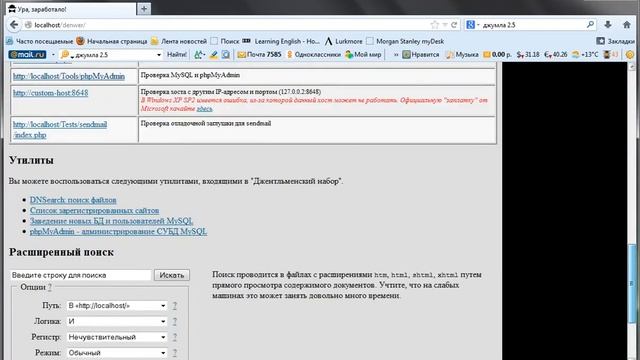Open link http://localhost/Tools/phpMyAdmin
Image resolution: width=640 pixels, height=360 pixels.
click(x=69, y=76)
